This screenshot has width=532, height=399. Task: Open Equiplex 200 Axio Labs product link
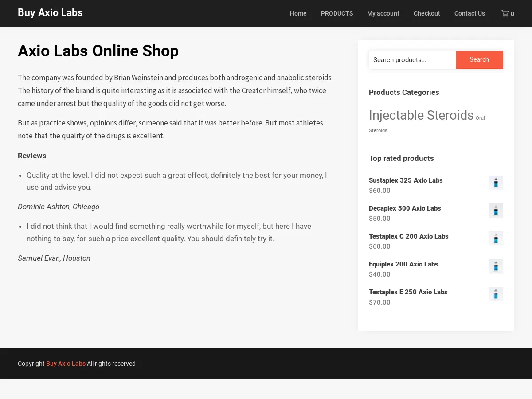(x=403, y=264)
